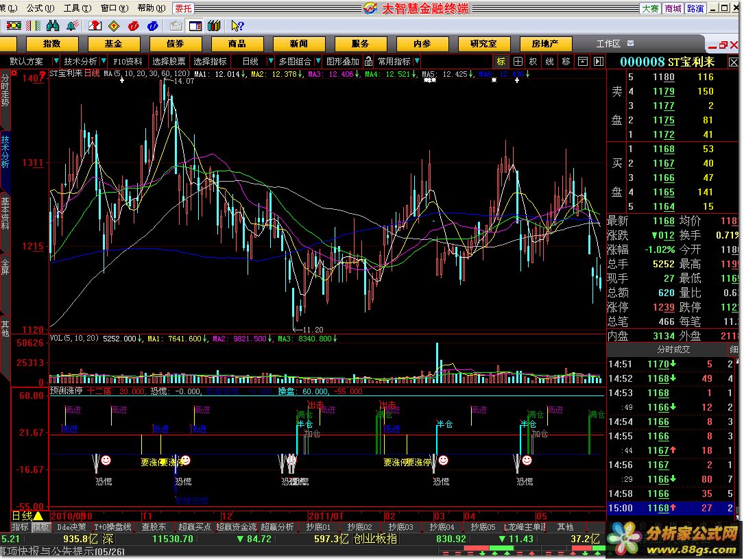Toggle the 标 chart marker button
Image resolution: width=744 pixels, height=560 pixels.
pyautogui.click(x=501, y=61)
